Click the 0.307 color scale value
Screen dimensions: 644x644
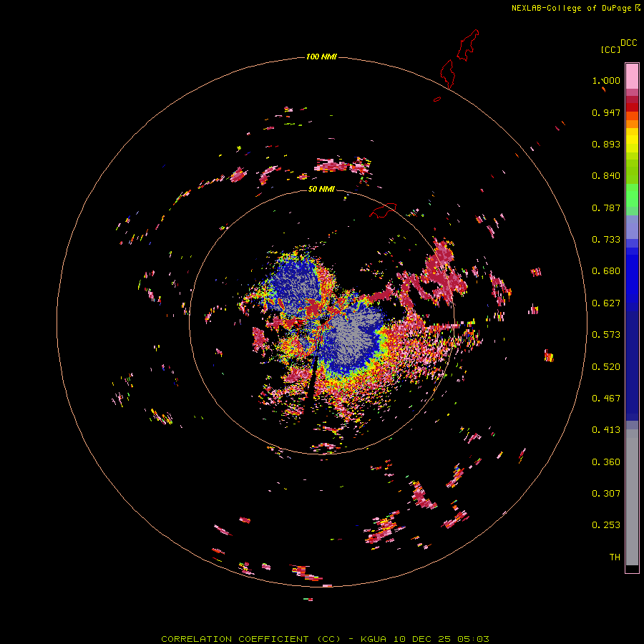point(606,494)
